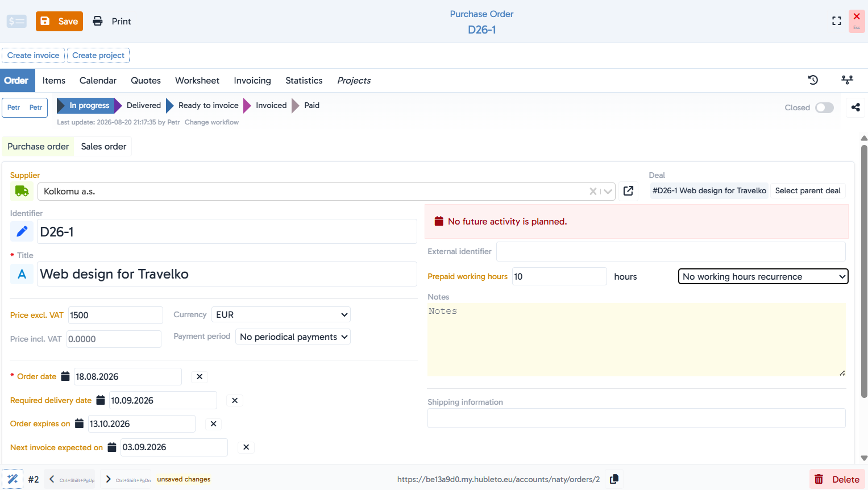Switch to the Invoicing tab
This screenshot has height=490, width=868.
(x=252, y=81)
